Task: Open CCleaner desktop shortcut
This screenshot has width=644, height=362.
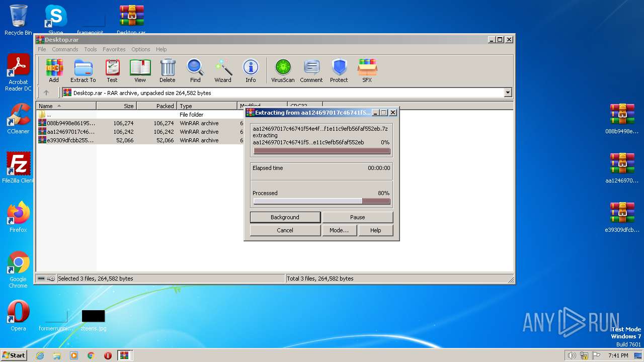Action: tap(18, 119)
